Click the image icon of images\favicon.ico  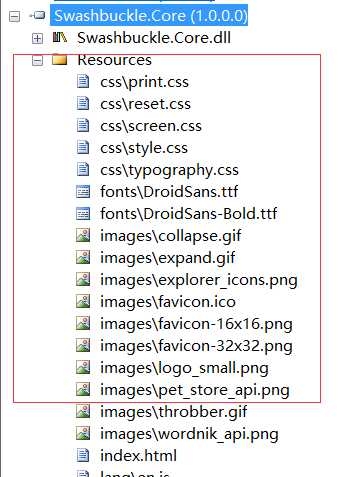pyautogui.click(x=83, y=301)
